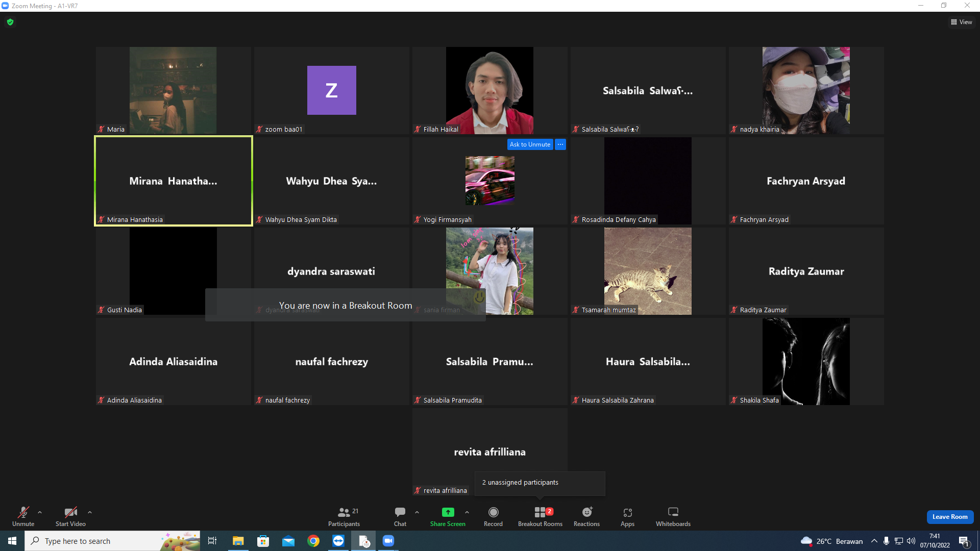This screenshot has height=551, width=980.
Task: Click the muted mic icon beside Mirana Hanathasia
Action: [x=102, y=219]
